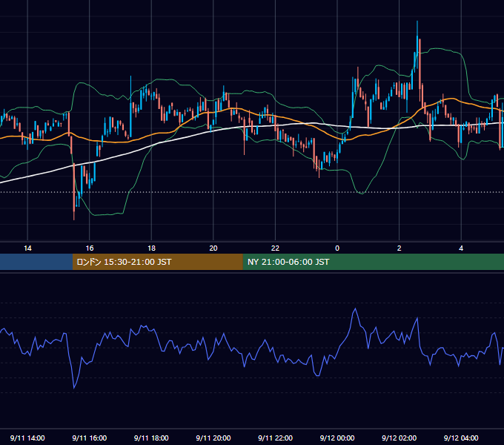Click the 9/11 16:00 date label
The image size is (504, 445).
(x=90, y=438)
